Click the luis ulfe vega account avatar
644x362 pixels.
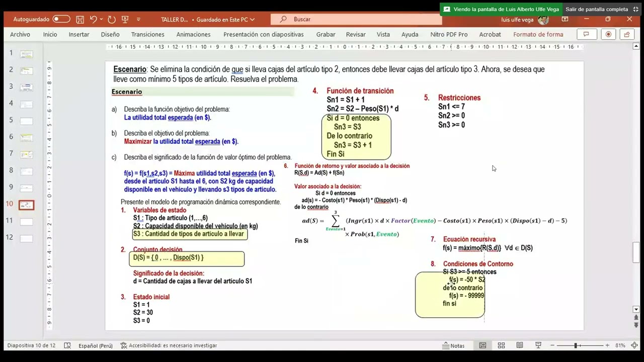543,20
